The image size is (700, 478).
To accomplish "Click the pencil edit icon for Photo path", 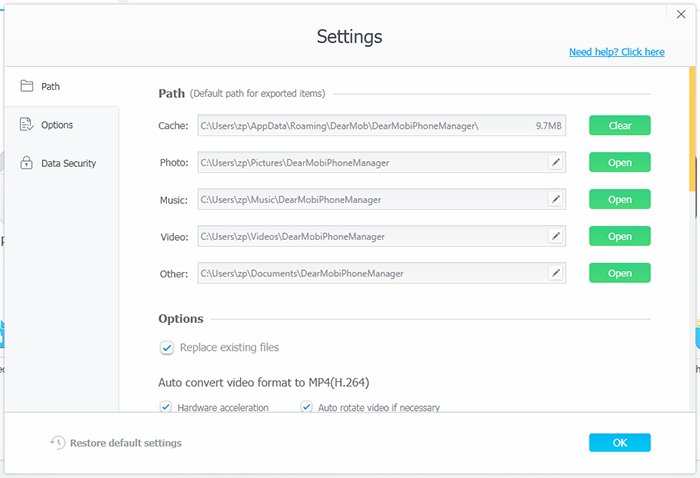I will coord(556,162).
